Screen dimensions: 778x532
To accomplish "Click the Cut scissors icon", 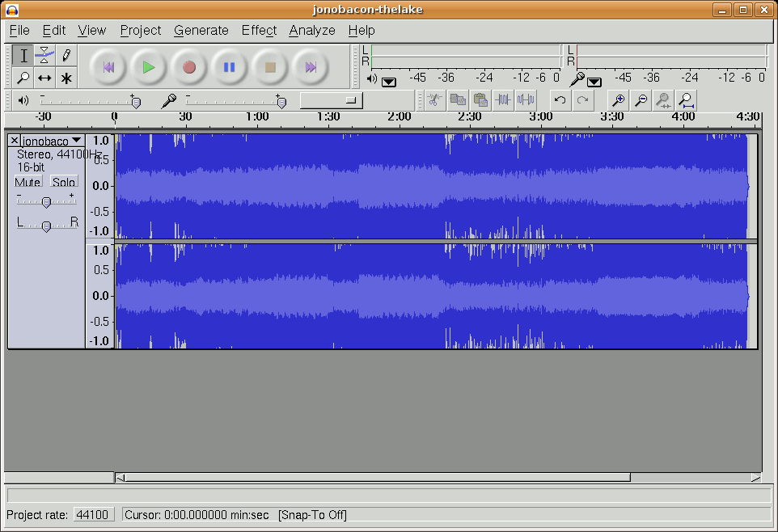I will (x=434, y=100).
